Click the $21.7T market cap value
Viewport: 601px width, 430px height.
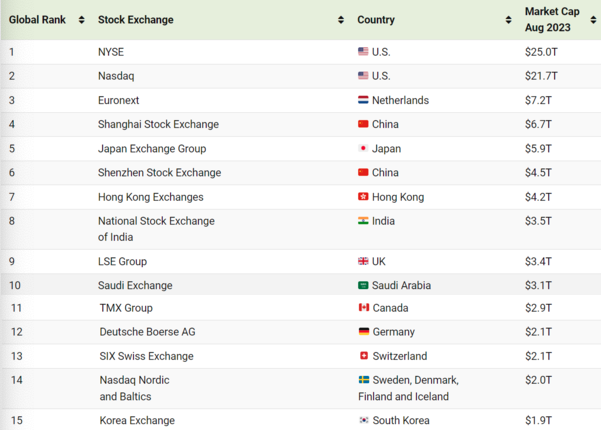541,76
